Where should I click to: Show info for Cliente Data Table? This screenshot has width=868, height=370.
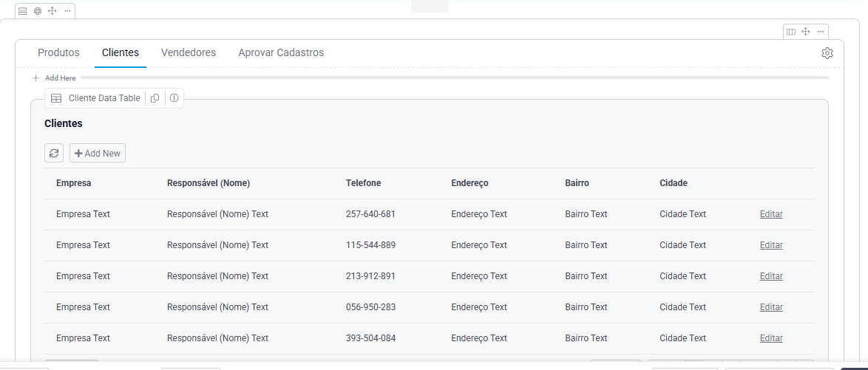pyautogui.click(x=174, y=98)
